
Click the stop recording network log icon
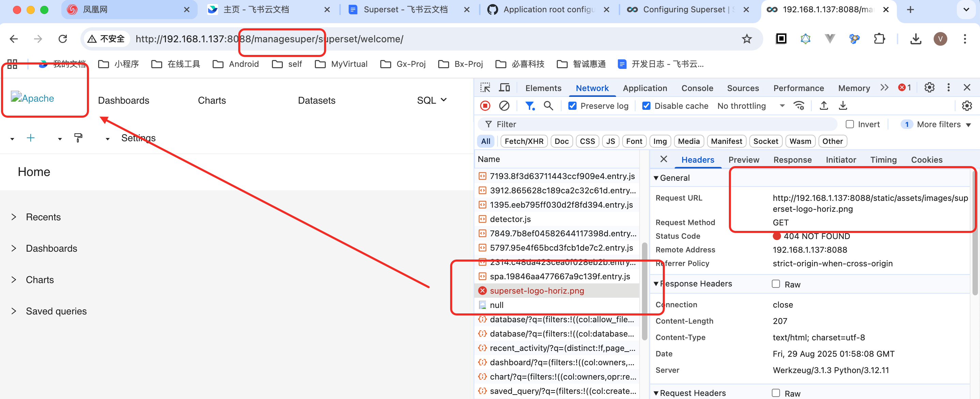point(485,106)
